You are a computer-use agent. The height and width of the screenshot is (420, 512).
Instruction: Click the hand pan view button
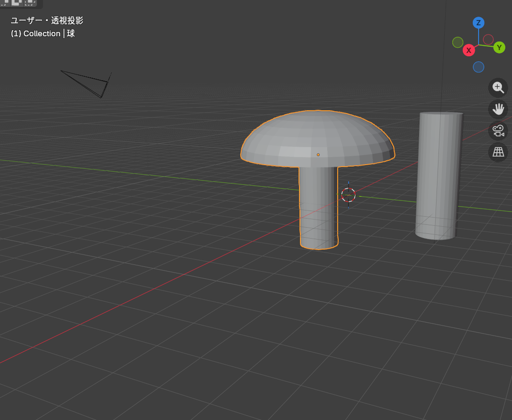click(498, 109)
